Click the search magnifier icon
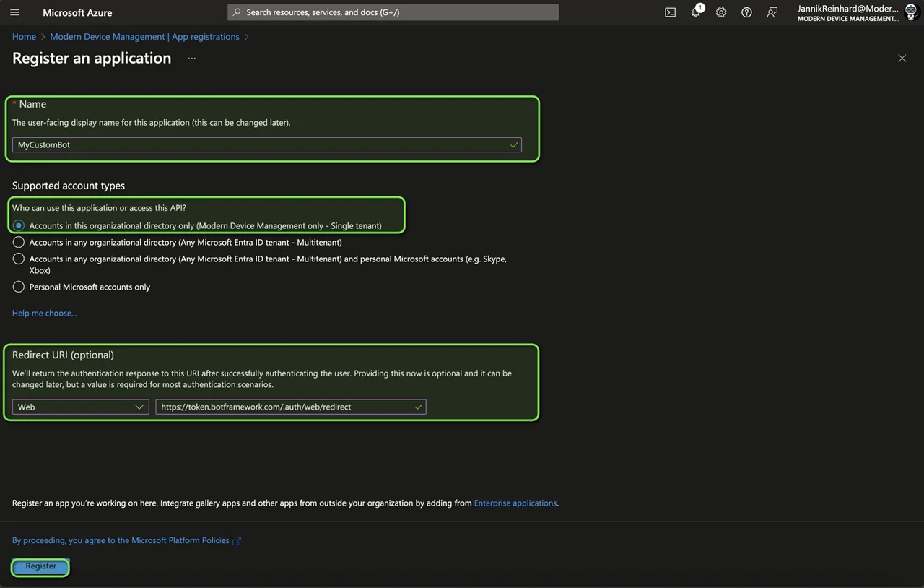Screen dimensions: 924x588 tap(237, 12)
